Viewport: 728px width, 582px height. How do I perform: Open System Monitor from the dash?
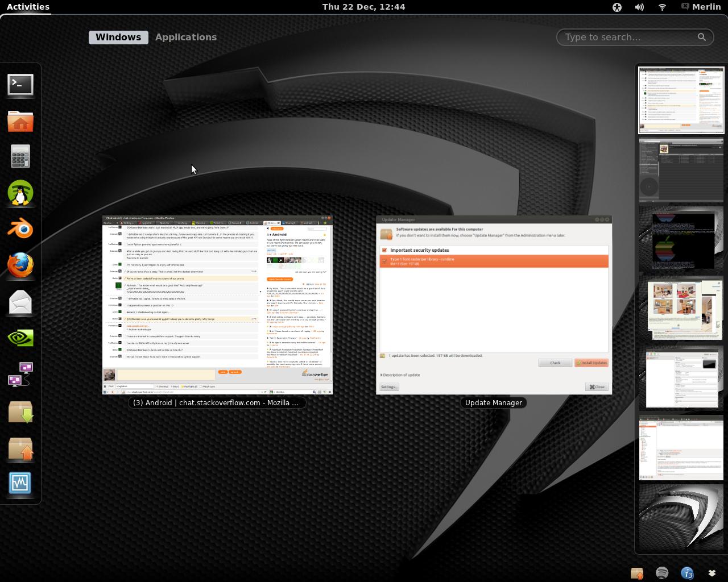[20, 484]
